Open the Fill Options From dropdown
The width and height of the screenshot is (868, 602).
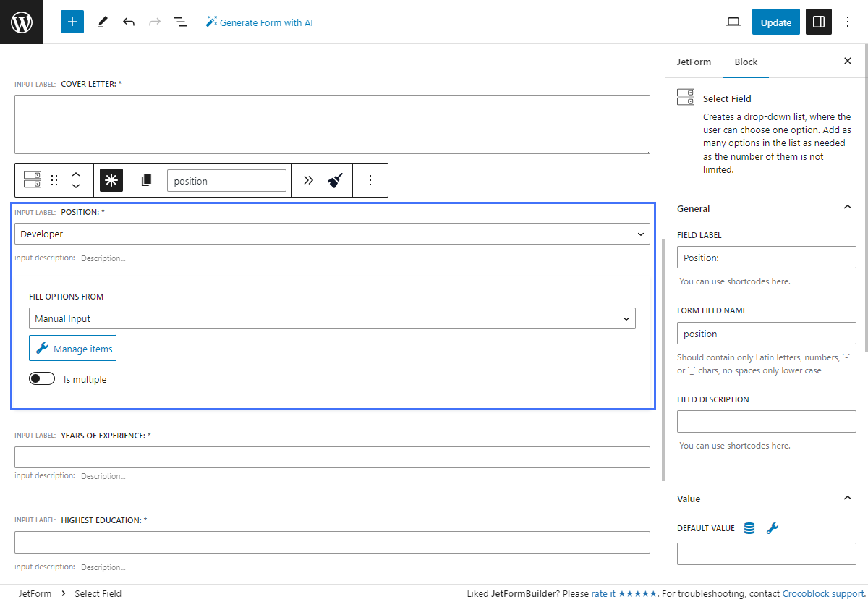333,318
